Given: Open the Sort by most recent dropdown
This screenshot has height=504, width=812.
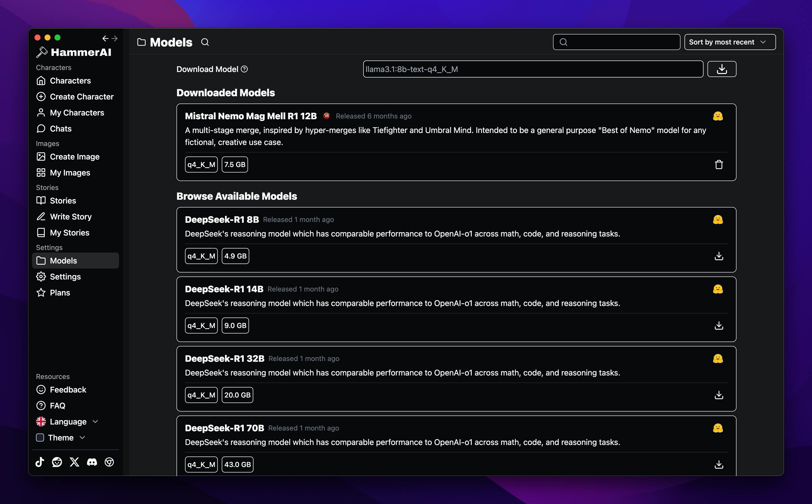Looking at the screenshot, I should pos(730,42).
